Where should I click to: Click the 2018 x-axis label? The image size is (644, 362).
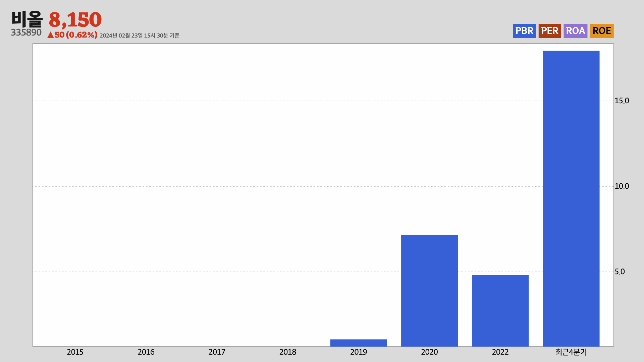[x=288, y=352]
